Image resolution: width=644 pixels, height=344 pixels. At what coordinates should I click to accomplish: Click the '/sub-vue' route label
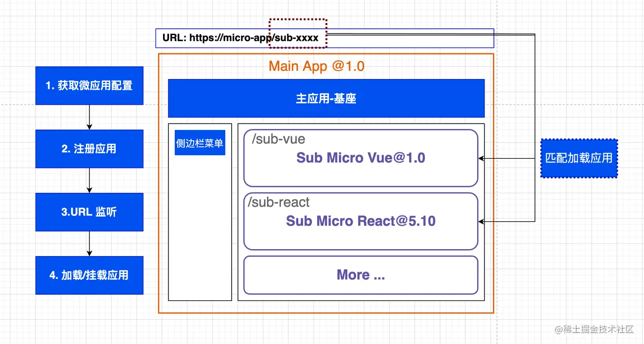click(x=279, y=139)
